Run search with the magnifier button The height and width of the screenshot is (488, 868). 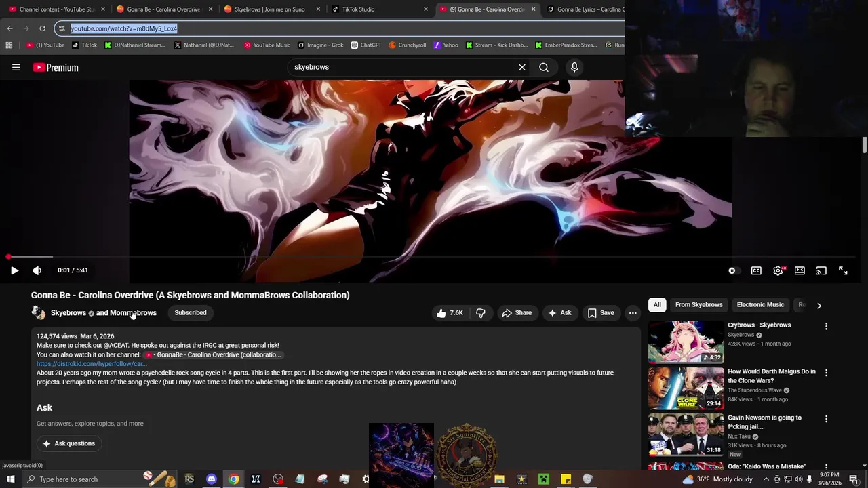544,67
